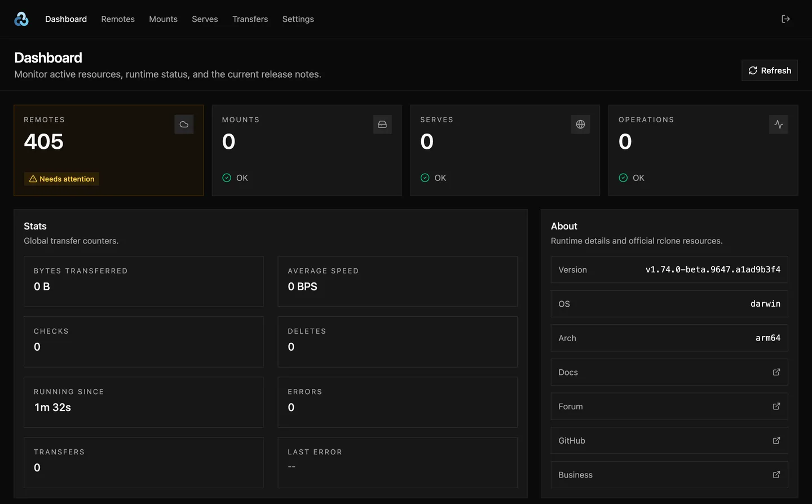Click the Bytes Transferred value 0 B
812x504 pixels.
42,286
